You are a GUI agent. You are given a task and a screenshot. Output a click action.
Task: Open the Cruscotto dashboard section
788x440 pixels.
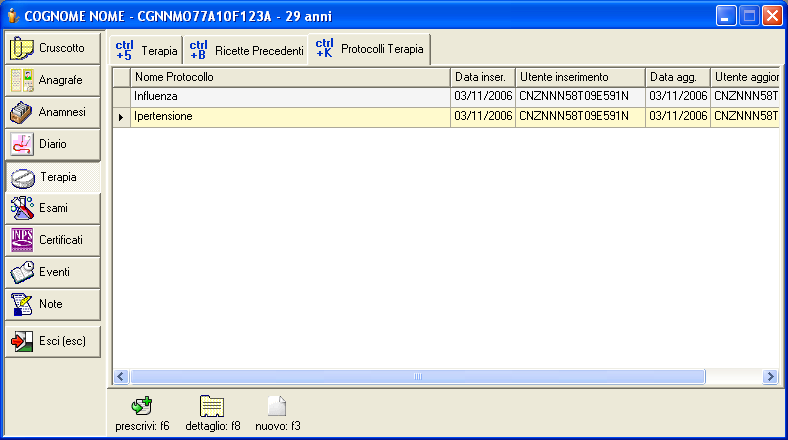pos(53,48)
